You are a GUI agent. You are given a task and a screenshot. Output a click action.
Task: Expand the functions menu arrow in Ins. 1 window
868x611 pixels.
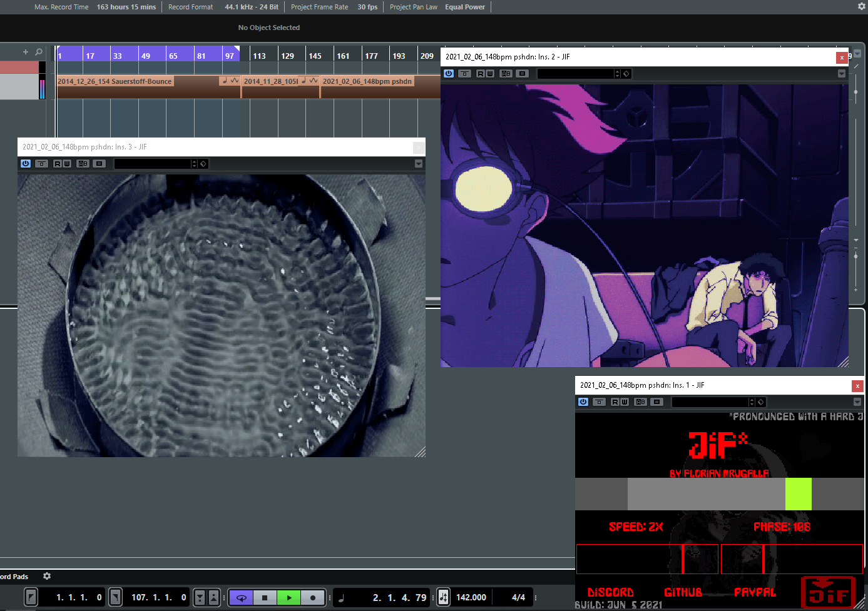coord(857,402)
